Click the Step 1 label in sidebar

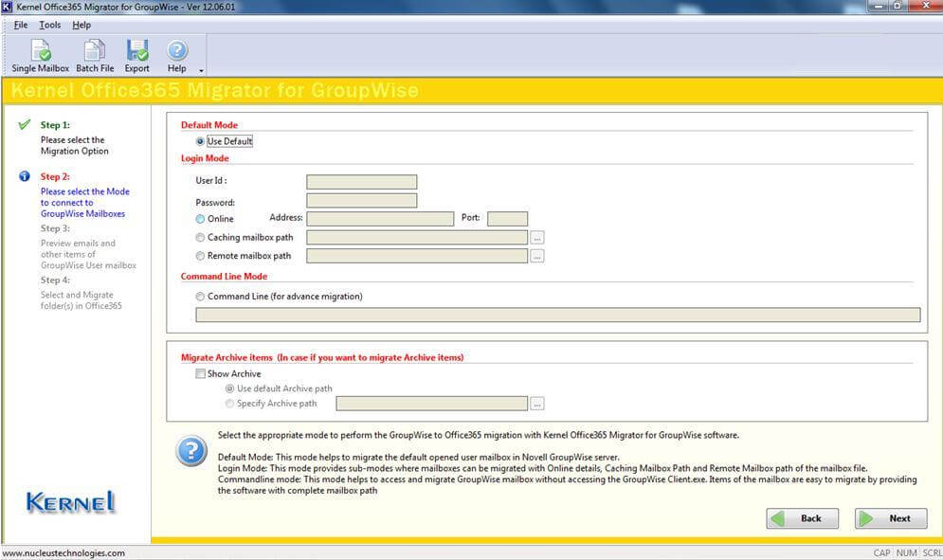click(x=55, y=125)
